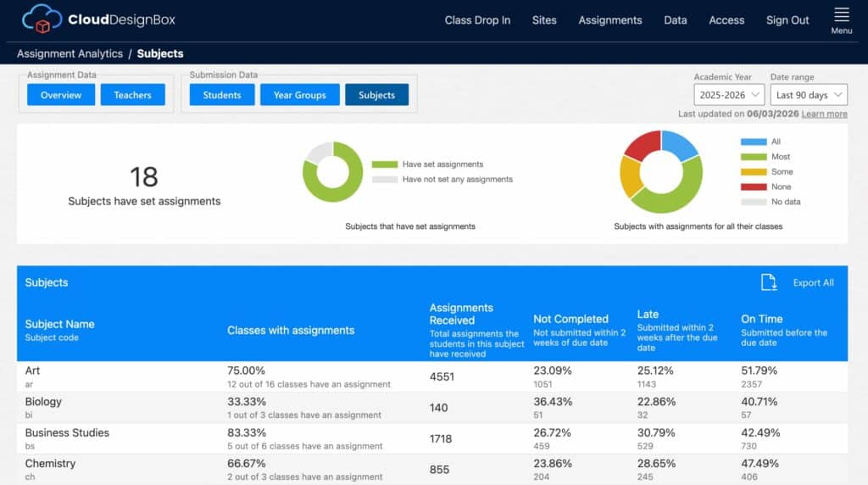Click the green Have set assignments swatch
Screen dimensions: 868x485
385,164
